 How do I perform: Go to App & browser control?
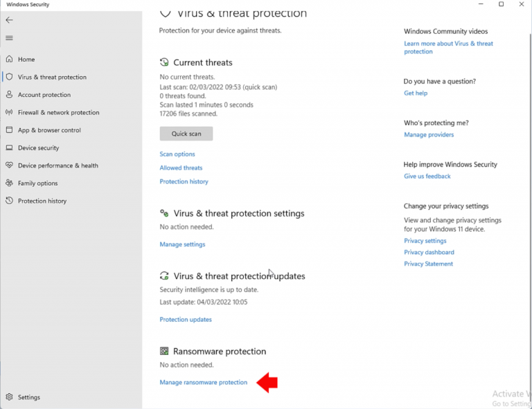point(49,130)
